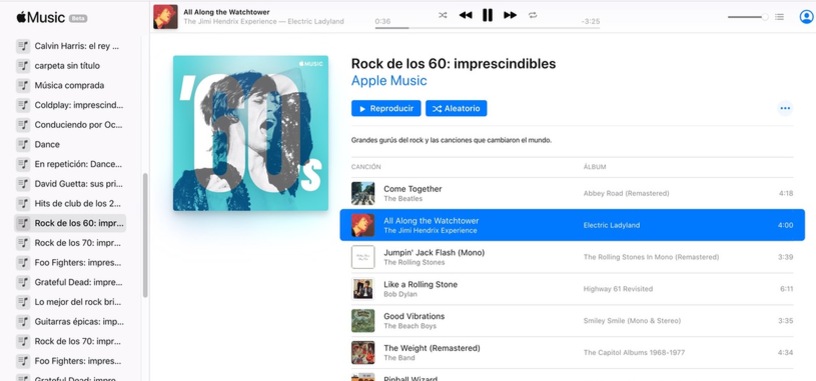Click the Abbey Road cover thumbnail
816x381 pixels.
363,193
